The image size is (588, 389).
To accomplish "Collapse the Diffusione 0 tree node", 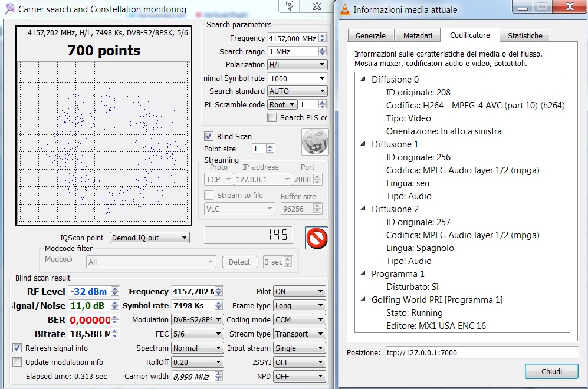I will click(x=363, y=79).
